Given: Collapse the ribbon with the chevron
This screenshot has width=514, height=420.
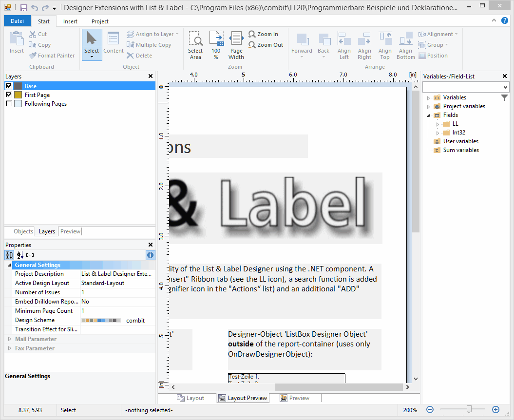Looking at the screenshot, I should pyautogui.click(x=494, y=20).
